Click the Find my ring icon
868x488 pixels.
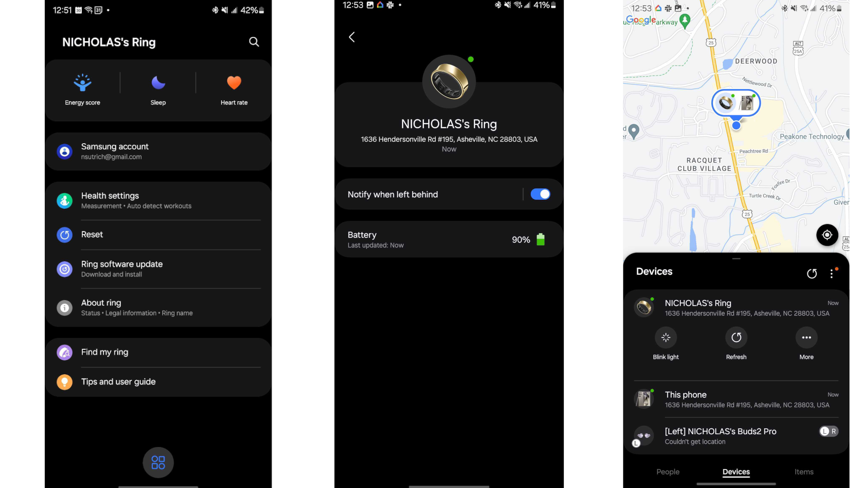(x=64, y=352)
